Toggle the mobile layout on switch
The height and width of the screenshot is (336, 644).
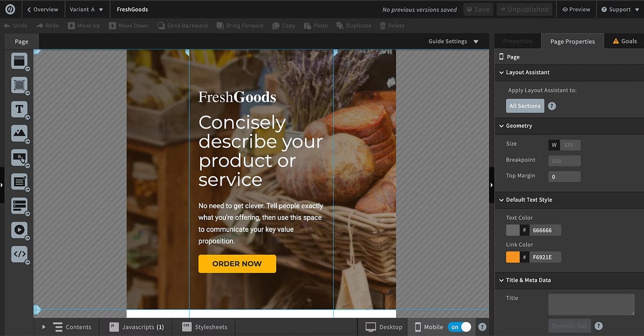[x=459, y=327]
